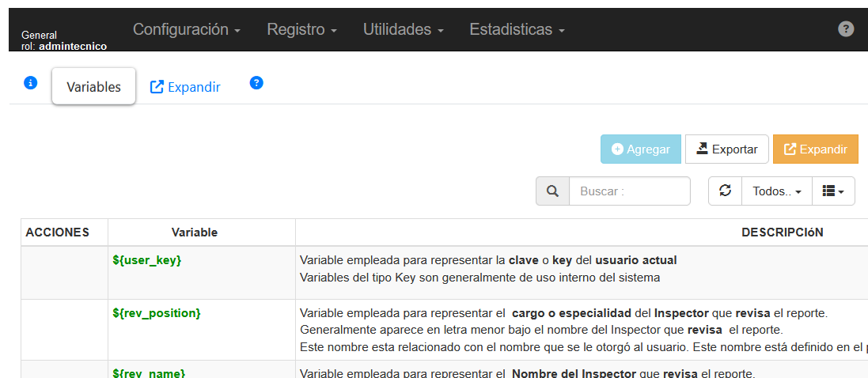Image resolution: width=868 pixels, height=378 pixels.
Task: Click the Exportar button
Action: tap(726, 149)
